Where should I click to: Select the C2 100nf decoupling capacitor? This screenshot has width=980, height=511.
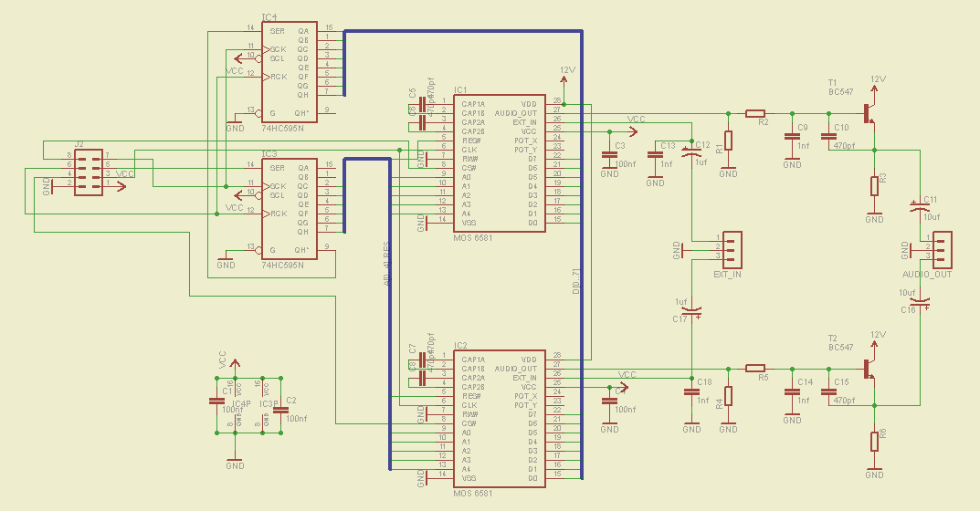[280, 401]
